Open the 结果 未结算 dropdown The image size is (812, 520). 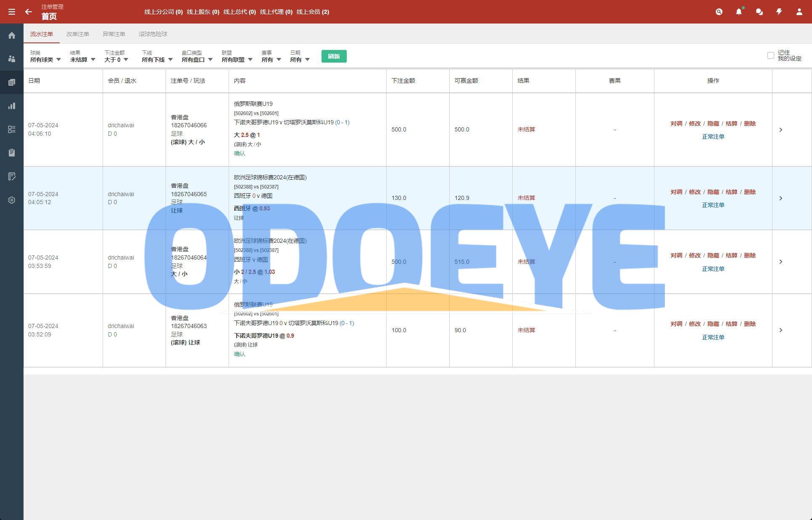pyautogui.click(x=83, y=56)
